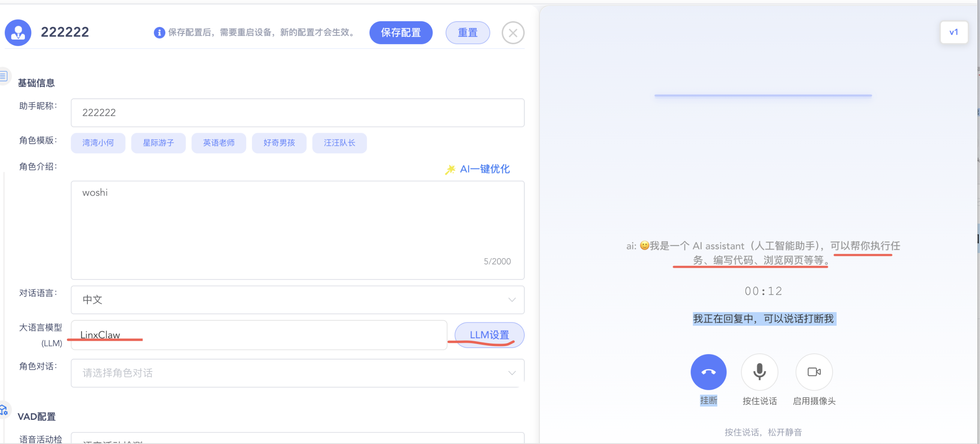Click the module settings cube icon in sidebar
This screenshot has width=980, height=444.
4,409
